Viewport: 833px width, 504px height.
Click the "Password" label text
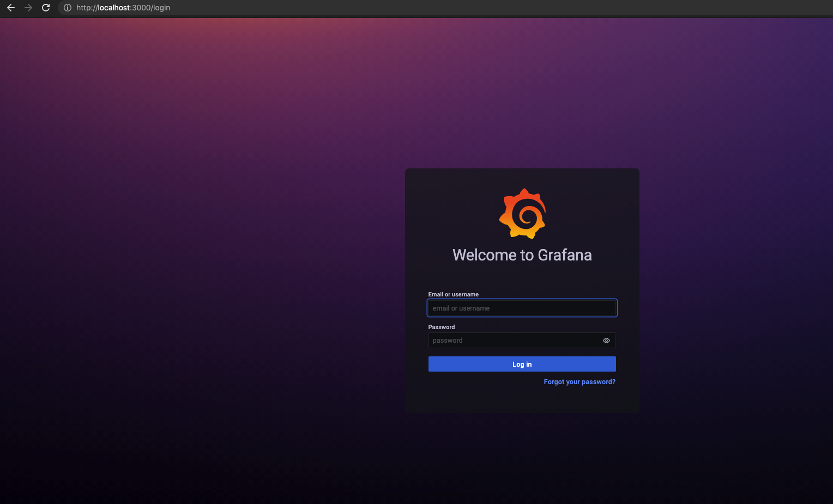point(442,327)
